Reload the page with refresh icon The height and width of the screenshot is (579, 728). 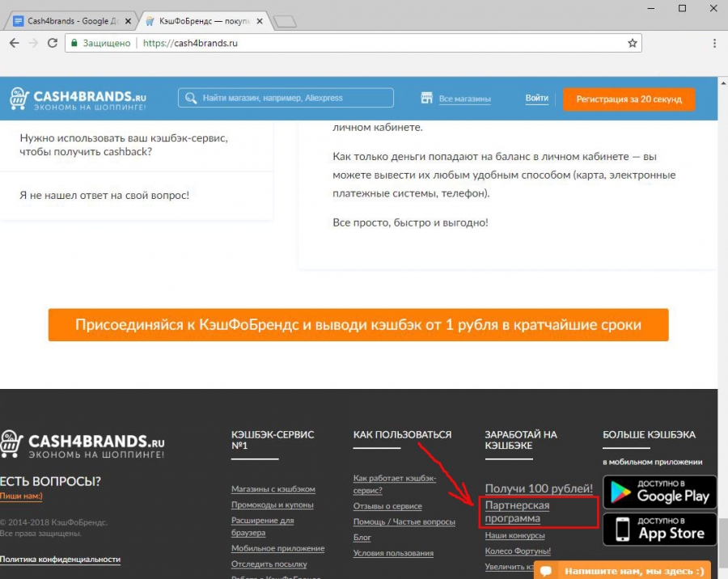[x=53, y=43]
